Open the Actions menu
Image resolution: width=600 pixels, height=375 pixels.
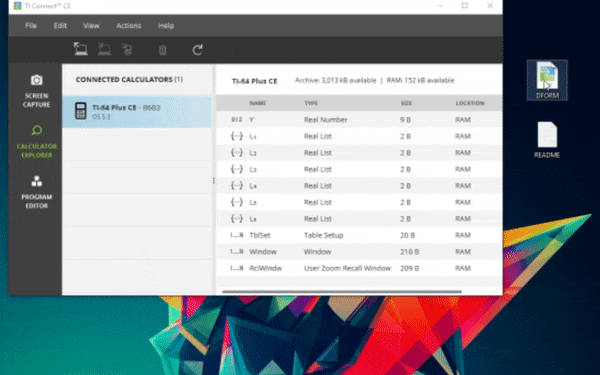point(129,26)
